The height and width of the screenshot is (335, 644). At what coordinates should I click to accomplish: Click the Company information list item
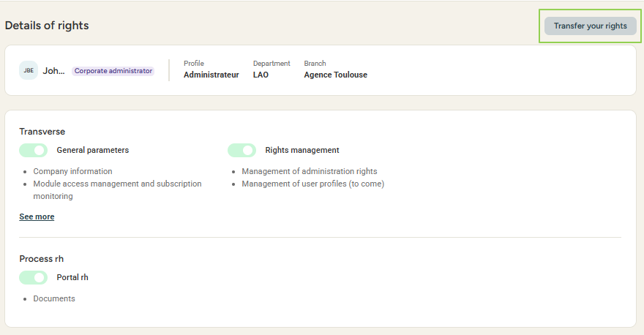72,171
